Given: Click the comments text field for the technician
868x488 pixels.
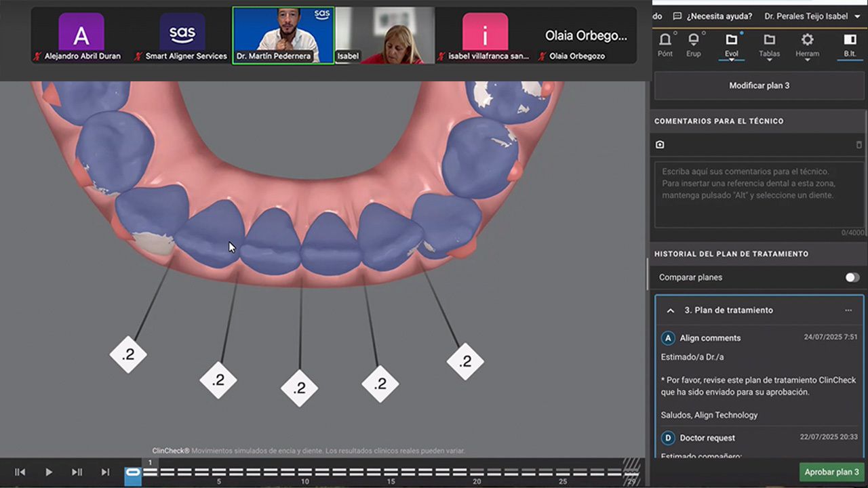Looking at the screenshot, I should coord(759,194).
